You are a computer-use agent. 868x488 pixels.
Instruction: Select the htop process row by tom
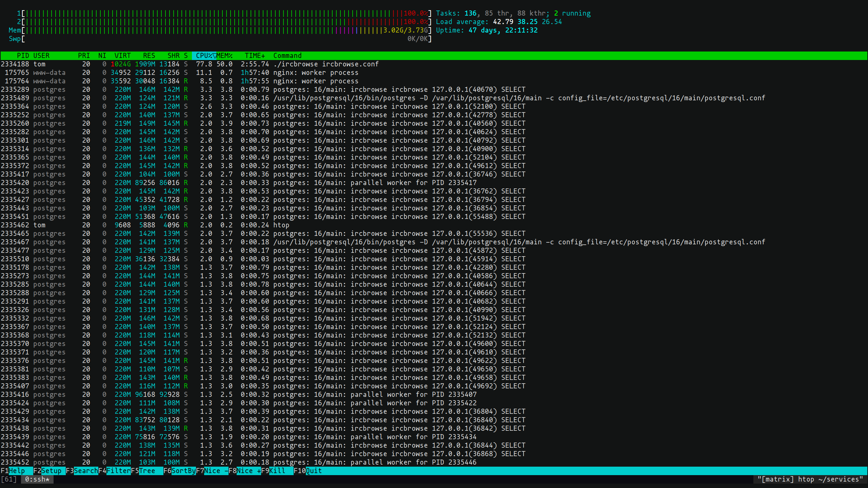[281, 225]
